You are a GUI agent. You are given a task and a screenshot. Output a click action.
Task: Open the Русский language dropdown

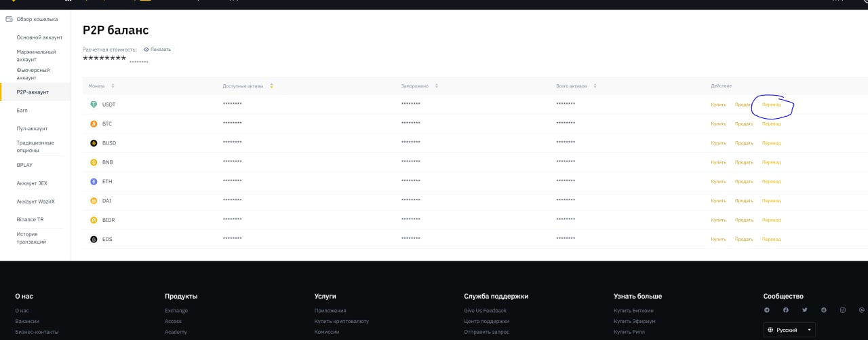click(789, 330)
